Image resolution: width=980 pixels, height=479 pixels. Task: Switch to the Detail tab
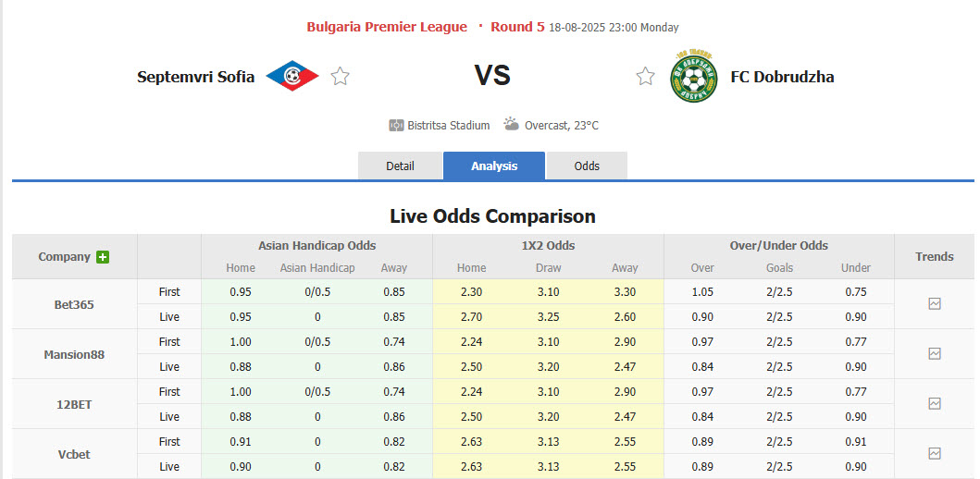coord(400,166)
